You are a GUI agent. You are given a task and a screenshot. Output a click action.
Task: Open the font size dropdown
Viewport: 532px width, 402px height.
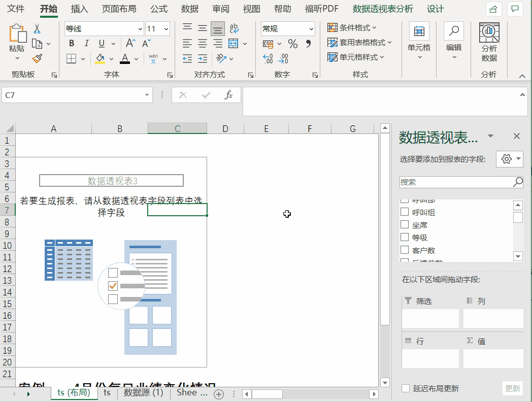[166, 29]
